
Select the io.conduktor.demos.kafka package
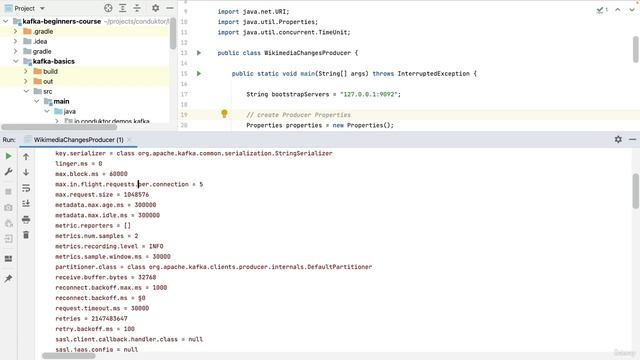[111, 121]
